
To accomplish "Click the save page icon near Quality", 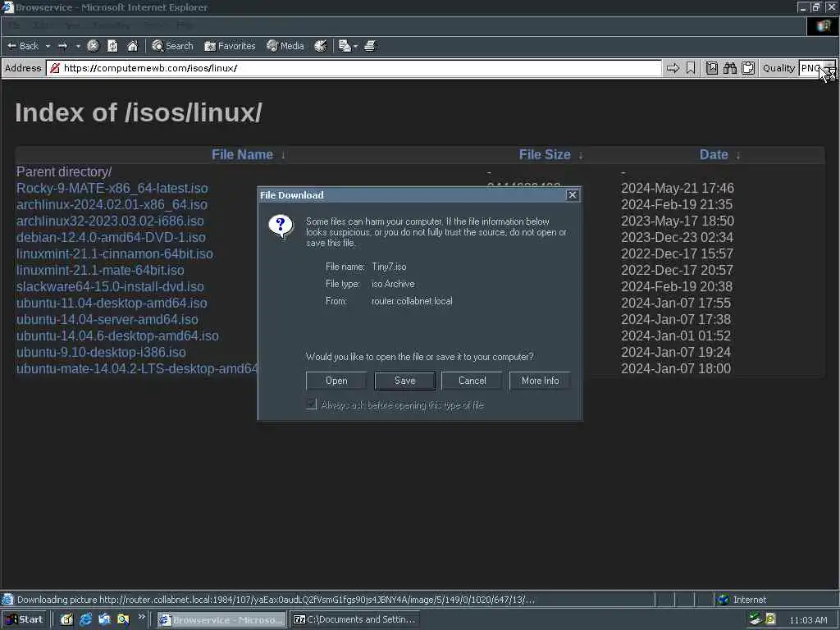I will (x=712, y=68).
